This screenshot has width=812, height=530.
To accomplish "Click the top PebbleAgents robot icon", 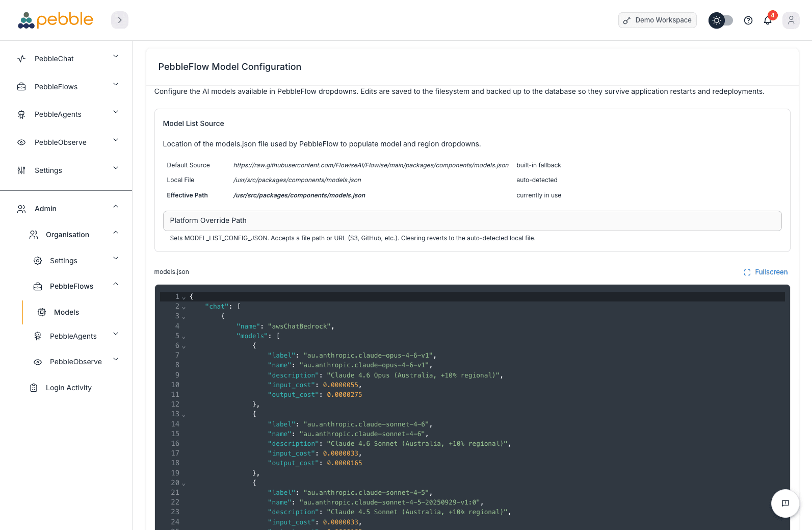I will click(21, 115).
